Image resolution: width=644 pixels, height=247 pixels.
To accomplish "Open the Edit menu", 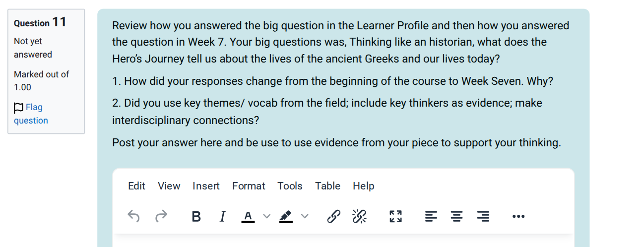I will [136, 186].
